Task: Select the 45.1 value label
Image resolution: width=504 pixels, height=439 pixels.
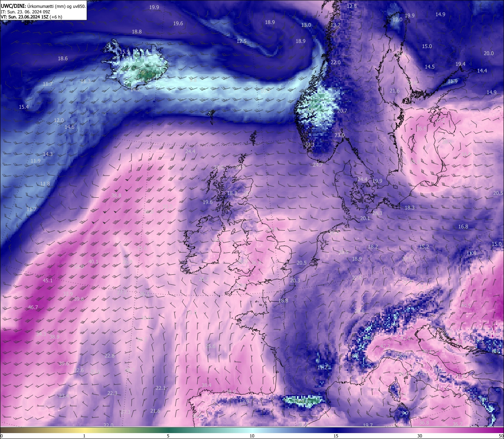Action: (x=48, y=281)
